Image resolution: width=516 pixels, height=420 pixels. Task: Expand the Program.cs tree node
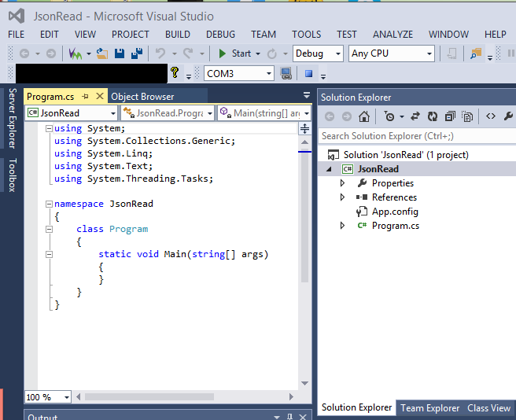point(342,226)
